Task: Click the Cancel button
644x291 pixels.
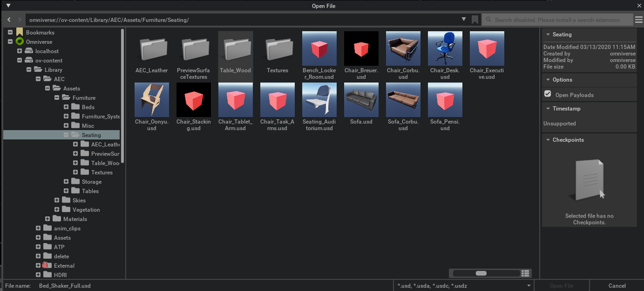Action: 617,285
